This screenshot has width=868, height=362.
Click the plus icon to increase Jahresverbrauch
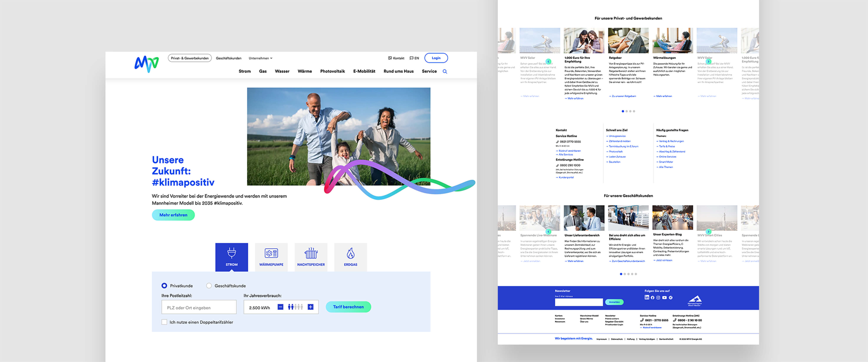point(310,307)
